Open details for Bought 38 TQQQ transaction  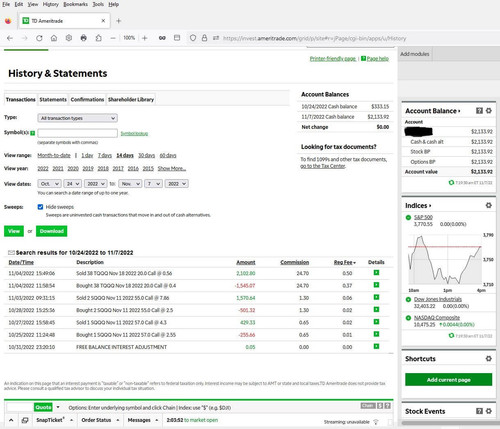376,285
